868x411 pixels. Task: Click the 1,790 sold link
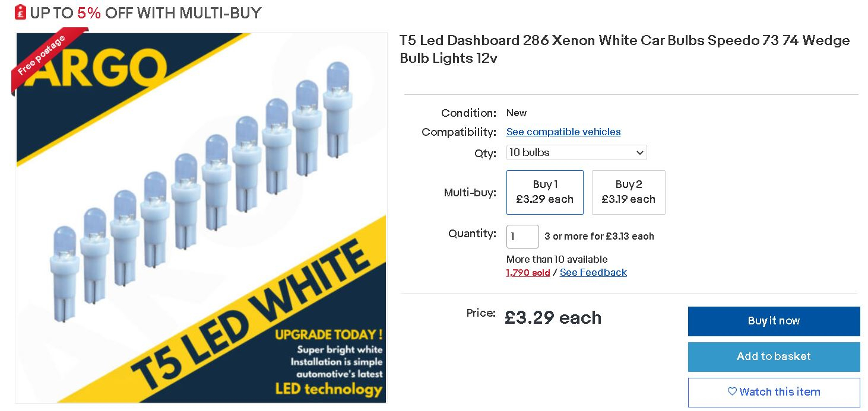click(x=528, y=273)
